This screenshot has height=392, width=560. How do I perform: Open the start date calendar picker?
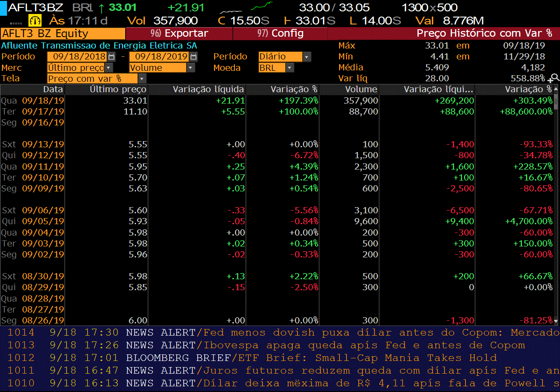click(x=112, y=57)
